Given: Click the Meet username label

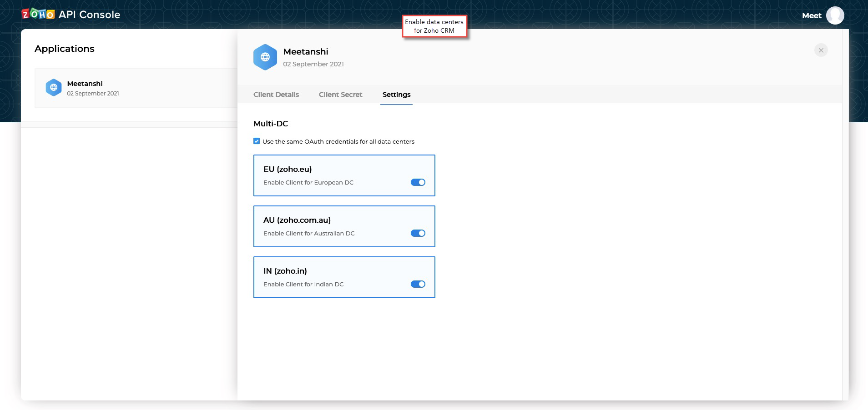Looking at the screenshot, I should (x=812, y=15).
